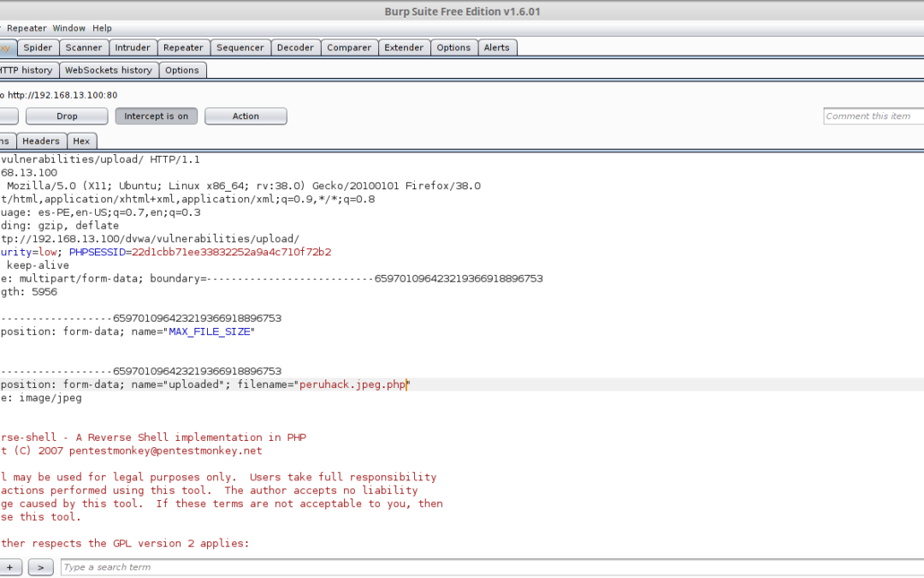Switch to the Headers view tab
This screenshot has height=578, width=924.
(x=41, y=141)
